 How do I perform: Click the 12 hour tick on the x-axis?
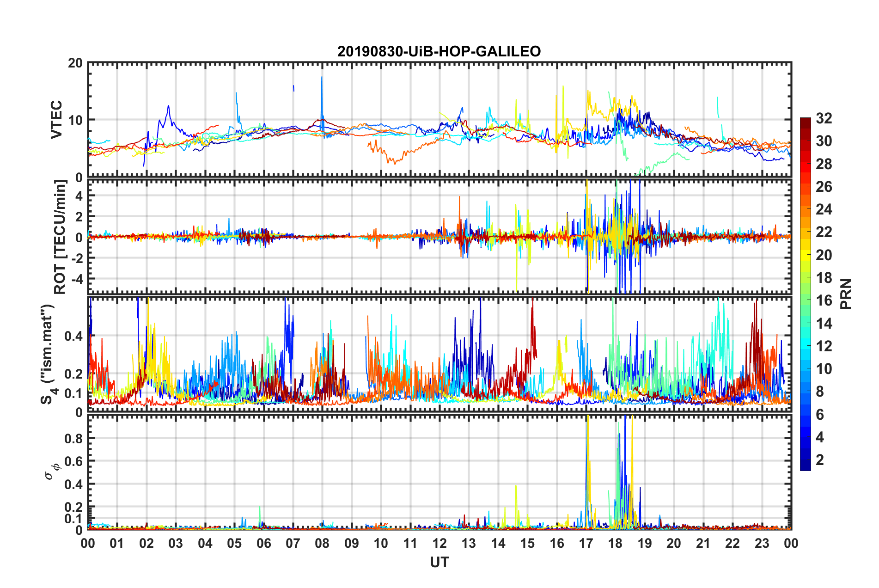tap(439, 543)
